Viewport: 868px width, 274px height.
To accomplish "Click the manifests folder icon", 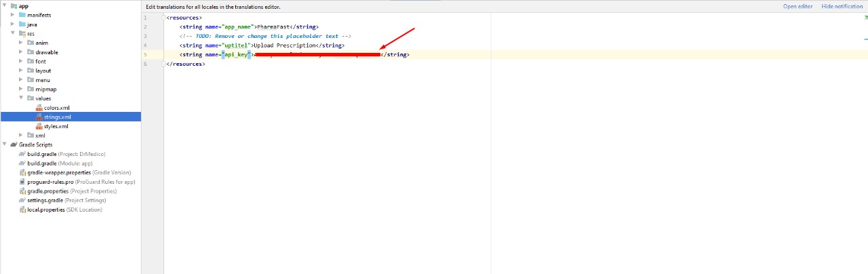I will click(x=22, y=15).
